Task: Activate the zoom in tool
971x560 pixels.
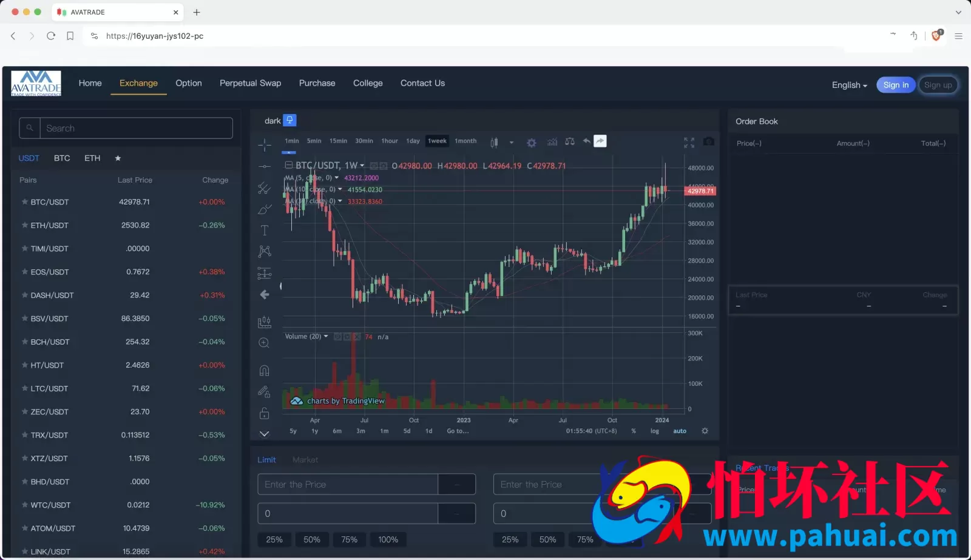Action: (x=265, y=343)
